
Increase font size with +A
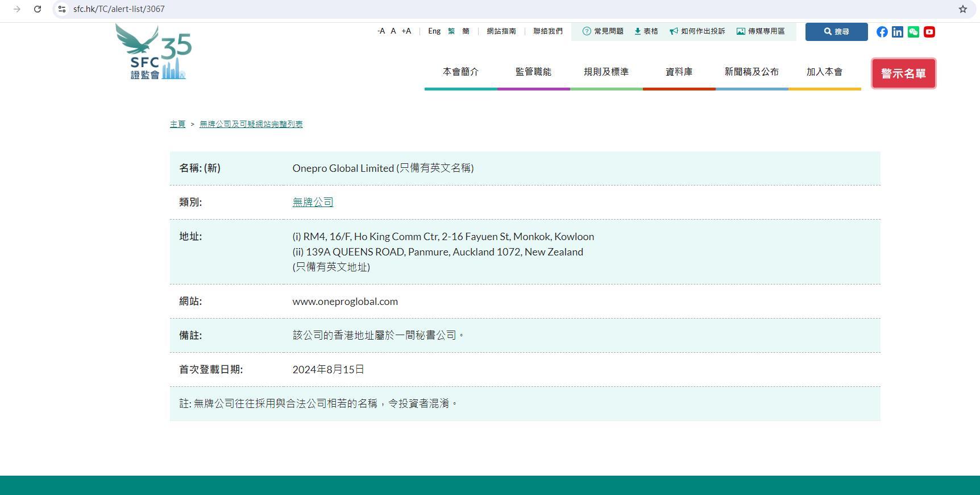tap(406, 31)
